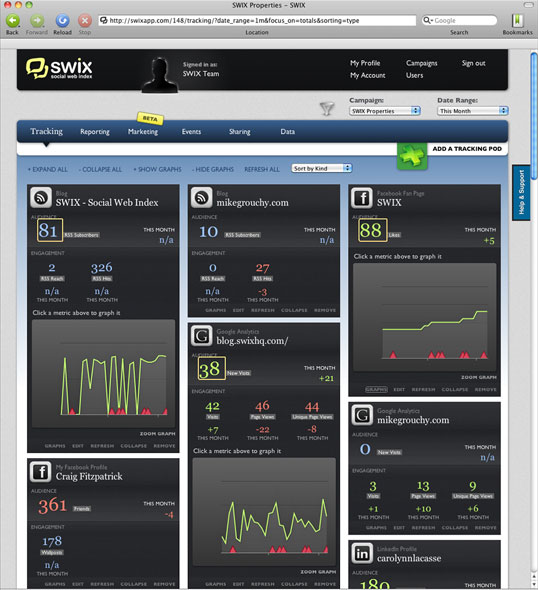Open the Date Range dropdown This Month
Image resolution: width=538 pixels, height=590 pixels.
coord(473,111)
